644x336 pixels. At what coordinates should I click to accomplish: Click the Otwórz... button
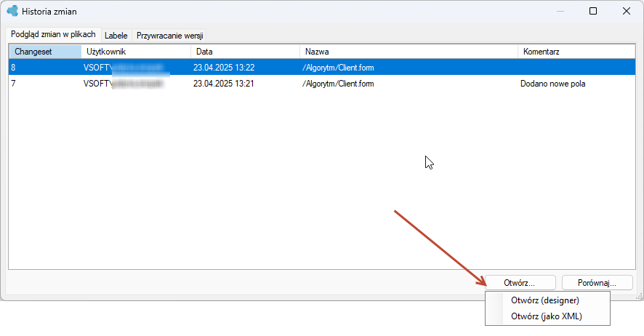(520, 283)
